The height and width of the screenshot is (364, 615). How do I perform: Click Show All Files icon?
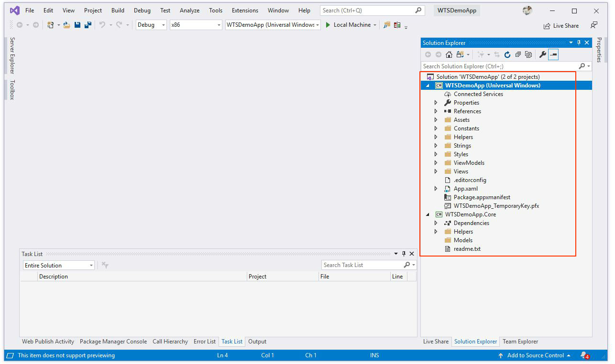528,54
